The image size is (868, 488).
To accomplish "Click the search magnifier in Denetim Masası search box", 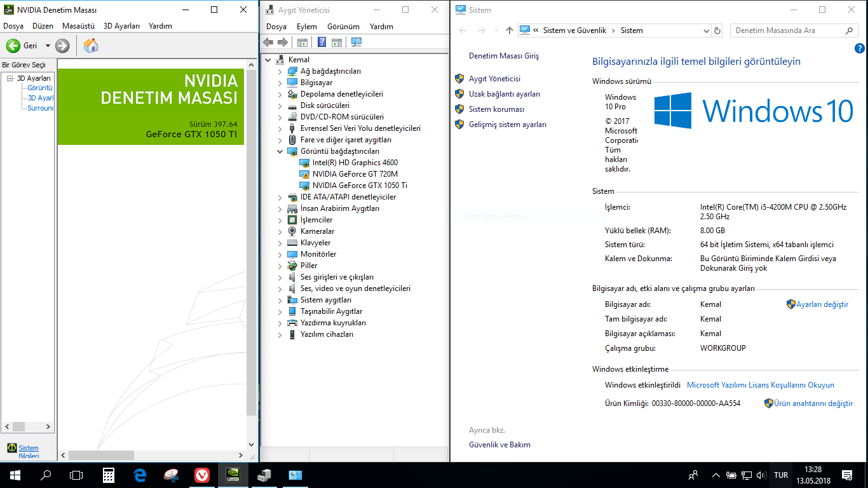I will coord(850,30).
